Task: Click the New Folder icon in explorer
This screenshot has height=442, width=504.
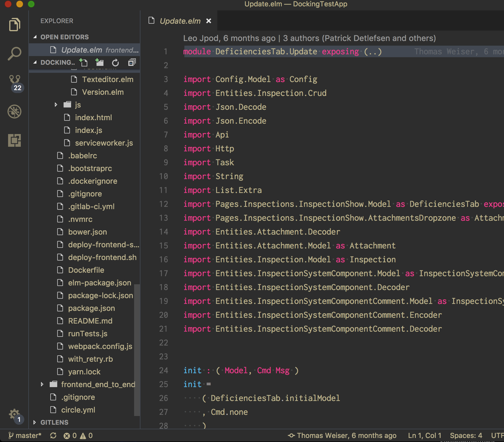Action: pos(99,62)
